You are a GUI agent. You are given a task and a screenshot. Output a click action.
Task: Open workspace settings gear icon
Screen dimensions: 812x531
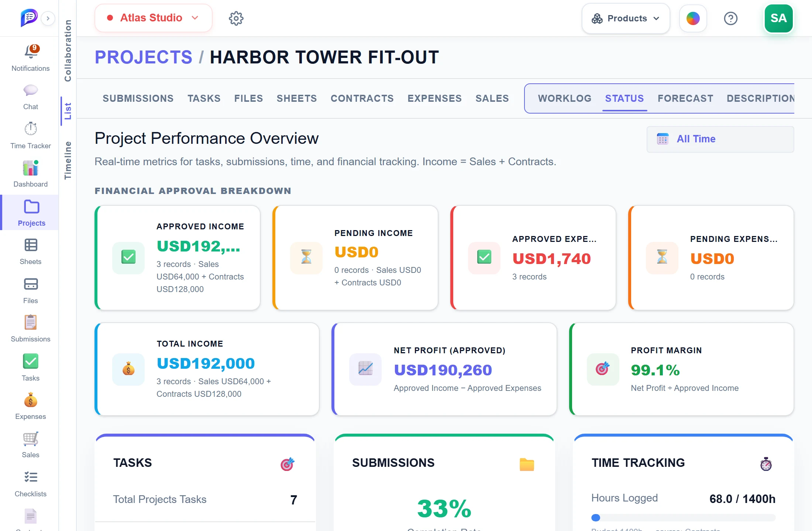point(236,18)
